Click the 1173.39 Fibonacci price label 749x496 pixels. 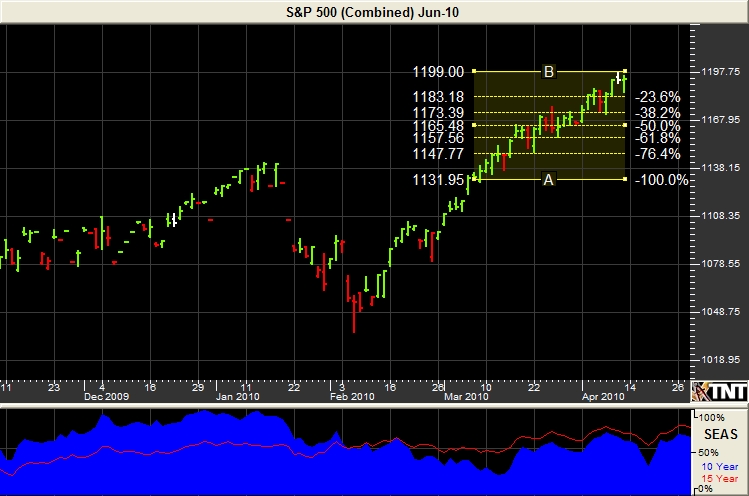(x=438, y=113)
